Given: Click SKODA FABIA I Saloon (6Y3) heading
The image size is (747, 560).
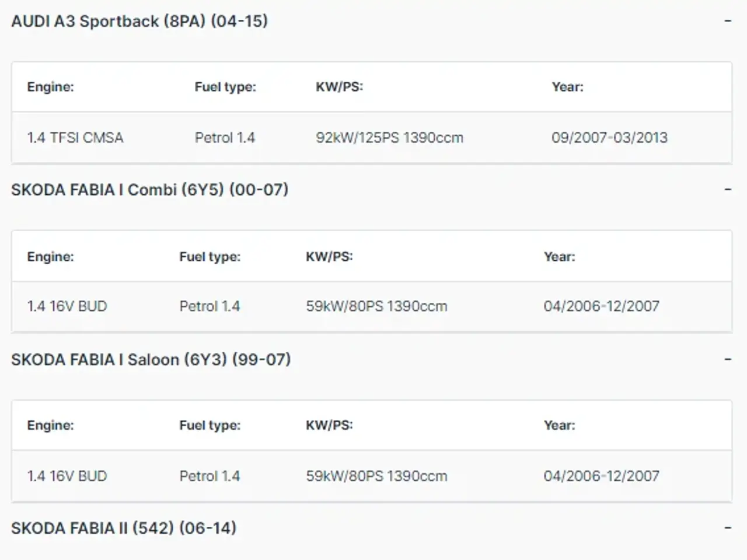Looking at the screenshot, I should (x=151, y=359).
